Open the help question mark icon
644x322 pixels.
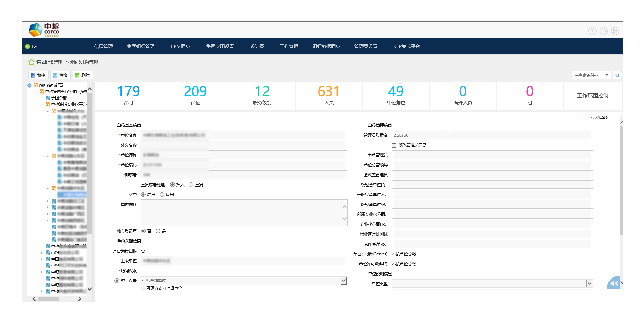coord(592,31)
